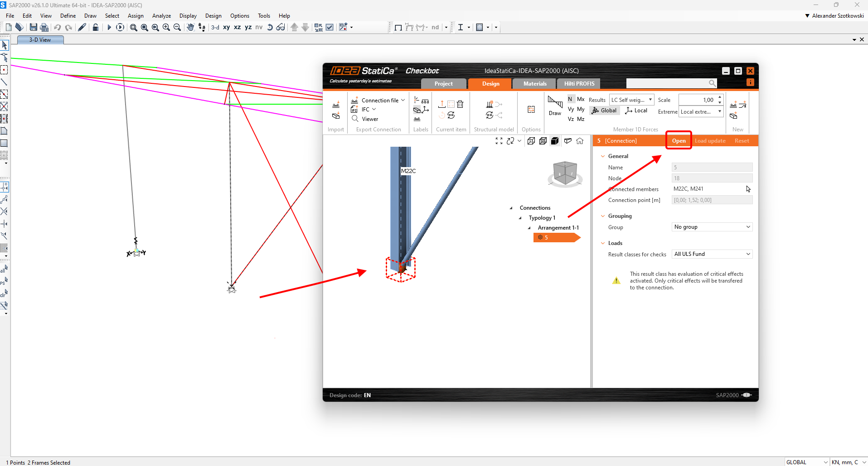Click the Set Display Options checkbox icon
The image size is (868, 466).
click(330, 27)
